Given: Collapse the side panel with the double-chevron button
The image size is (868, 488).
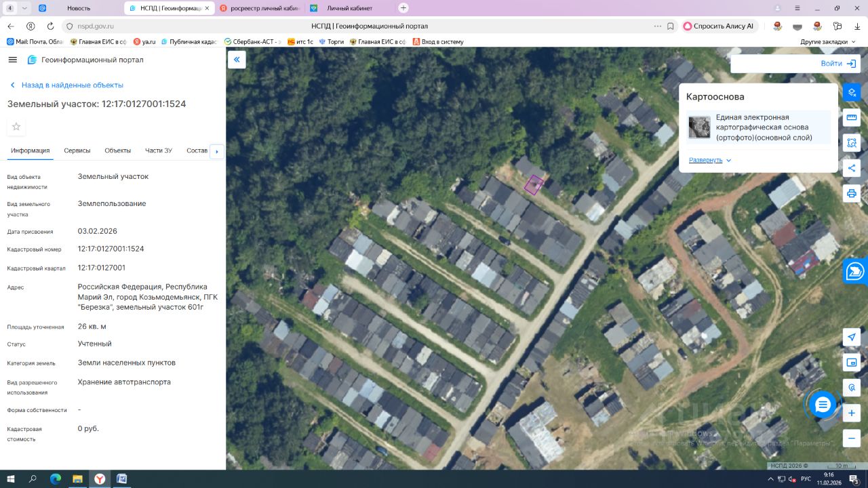Looking at the screenshot, I should [237, 60].
